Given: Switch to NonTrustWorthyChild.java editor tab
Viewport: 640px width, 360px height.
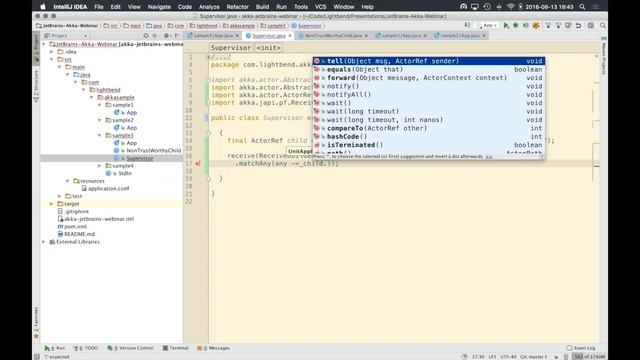Looking at the screenshot, I should 333,36.
